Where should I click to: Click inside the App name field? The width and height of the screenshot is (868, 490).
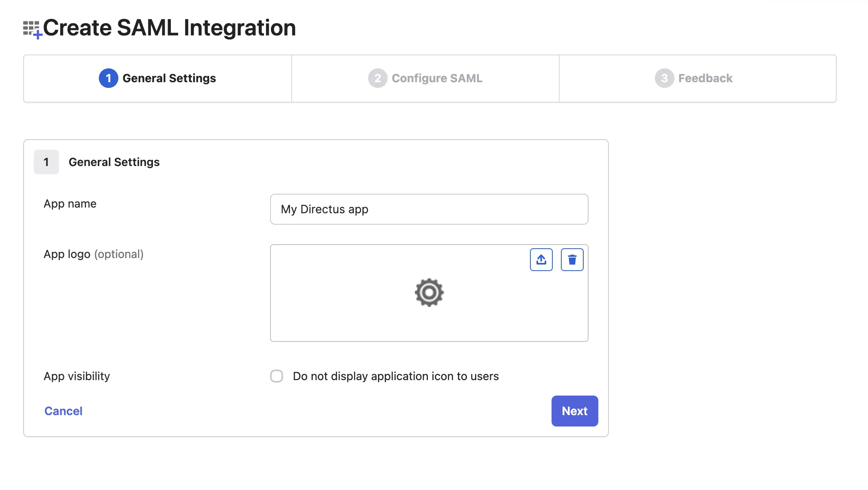(x=429, y=209)
